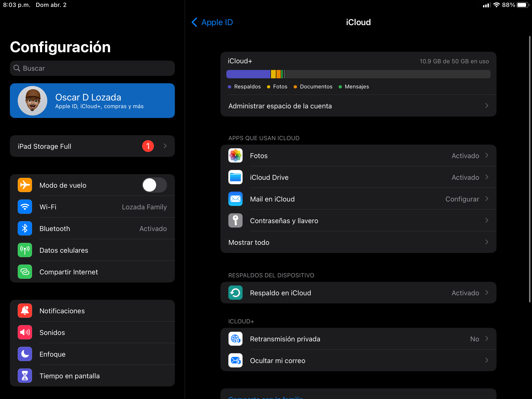Tap the Fotos app icon
This screenshot has width=532, height=399.
[235, 156]
